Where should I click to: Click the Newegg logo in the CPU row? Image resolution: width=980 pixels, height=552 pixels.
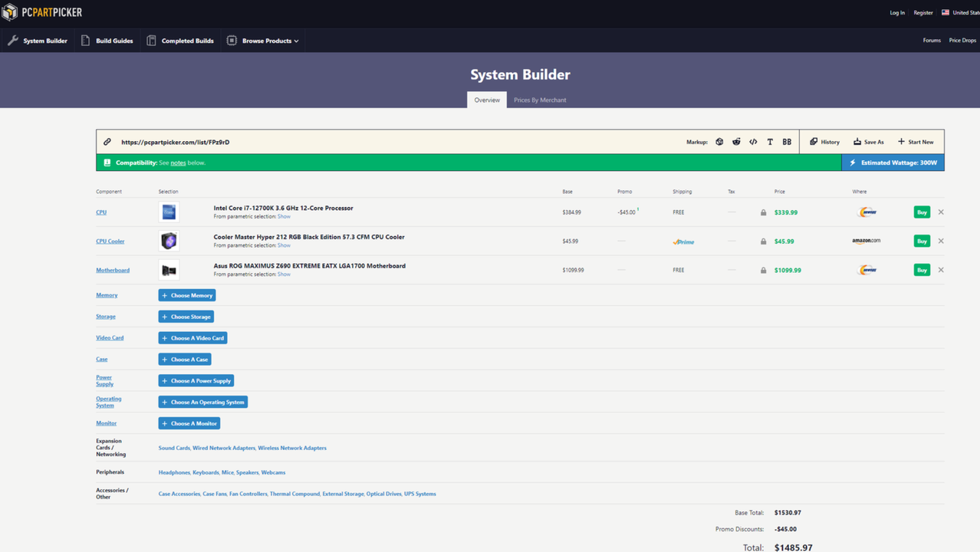click(867, 212)
